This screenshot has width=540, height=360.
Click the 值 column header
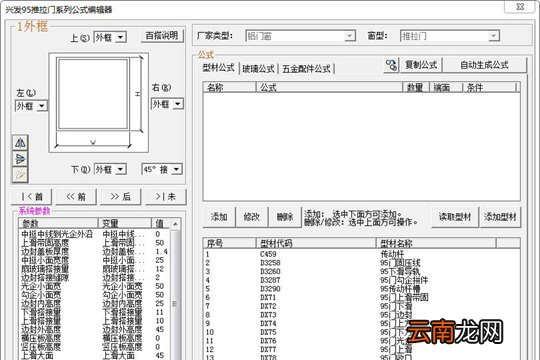tap(160, 224)
